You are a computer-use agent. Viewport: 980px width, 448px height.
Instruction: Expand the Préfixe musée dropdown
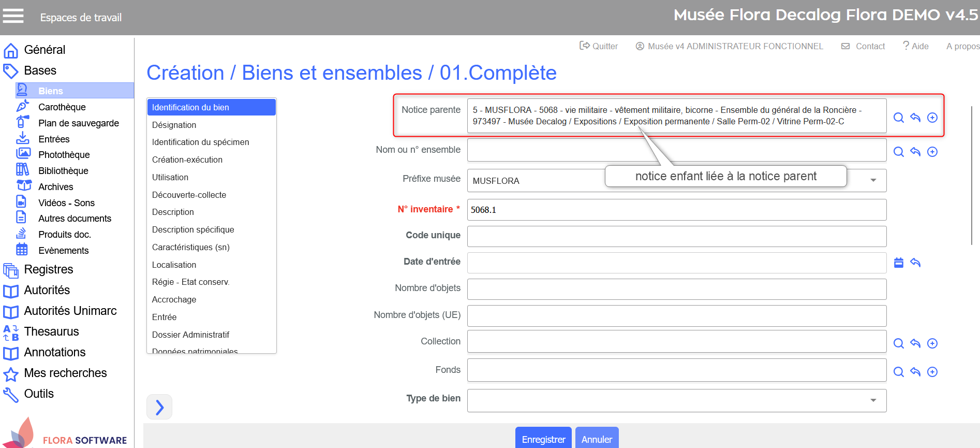[x=873, y=180]
